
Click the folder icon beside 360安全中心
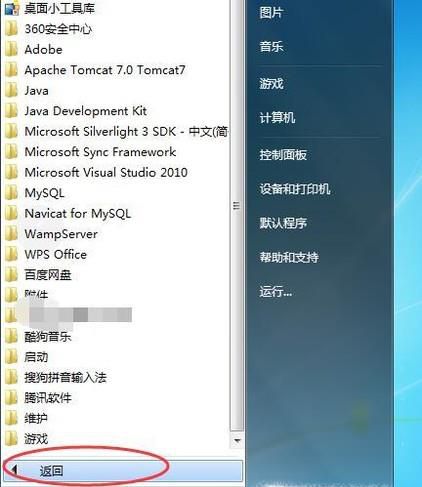click(x=11, y=29)
